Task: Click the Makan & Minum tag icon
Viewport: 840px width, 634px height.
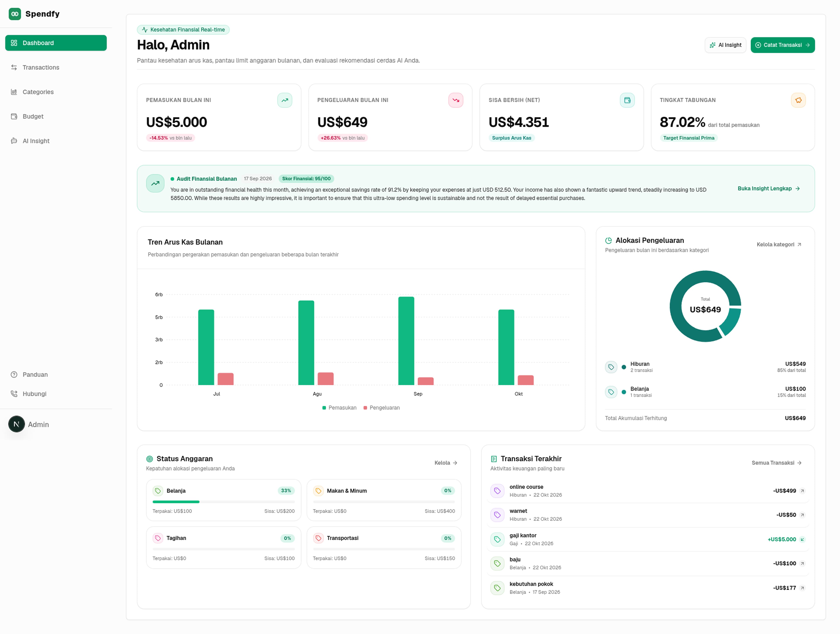Action: 318,491
